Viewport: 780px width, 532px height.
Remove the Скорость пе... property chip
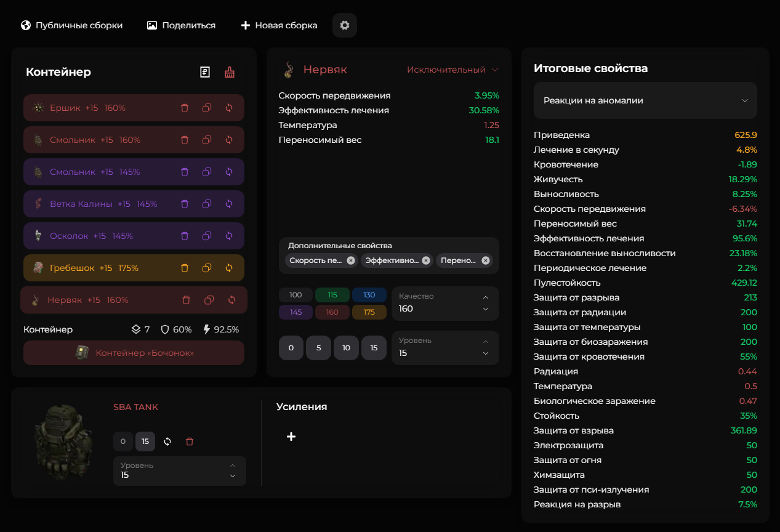tap(351, 260)
